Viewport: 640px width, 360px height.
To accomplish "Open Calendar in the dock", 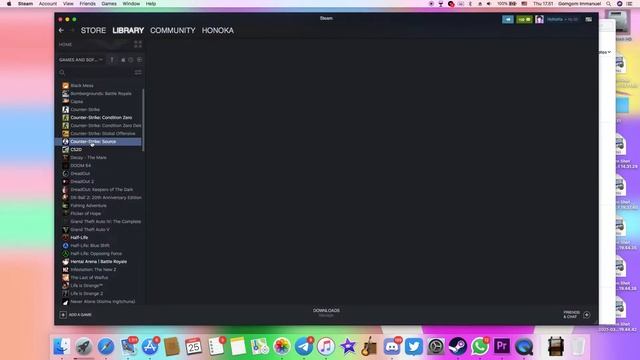I will [x=193, y=347].
